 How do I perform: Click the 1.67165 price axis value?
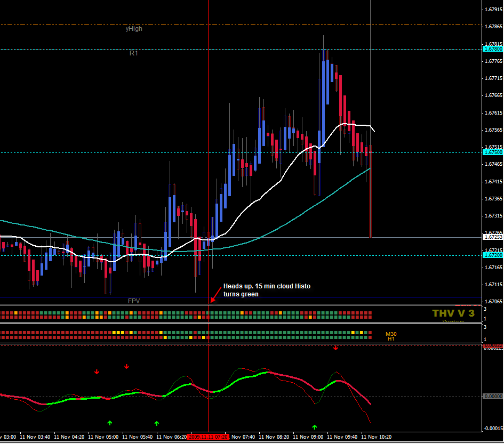(493, 268)
